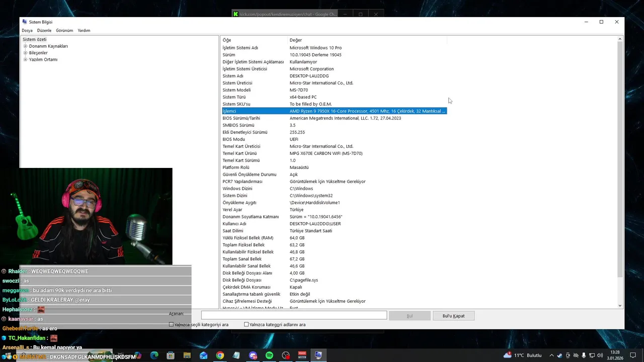Open Spotify from the taskbar
This screenshot has height=362, width=644.
pyautogui.click(x=269, y=355)
